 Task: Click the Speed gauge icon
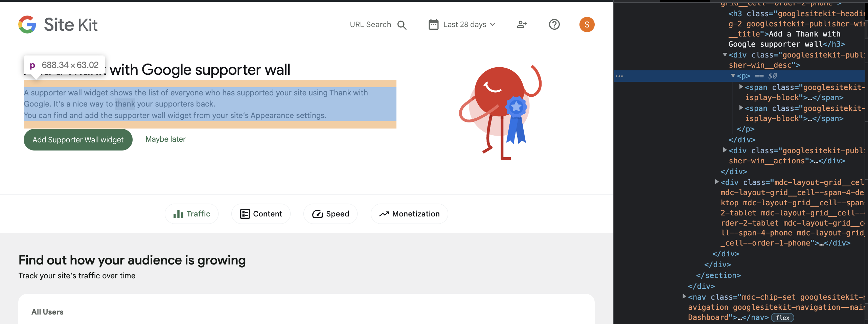(317, 214)
